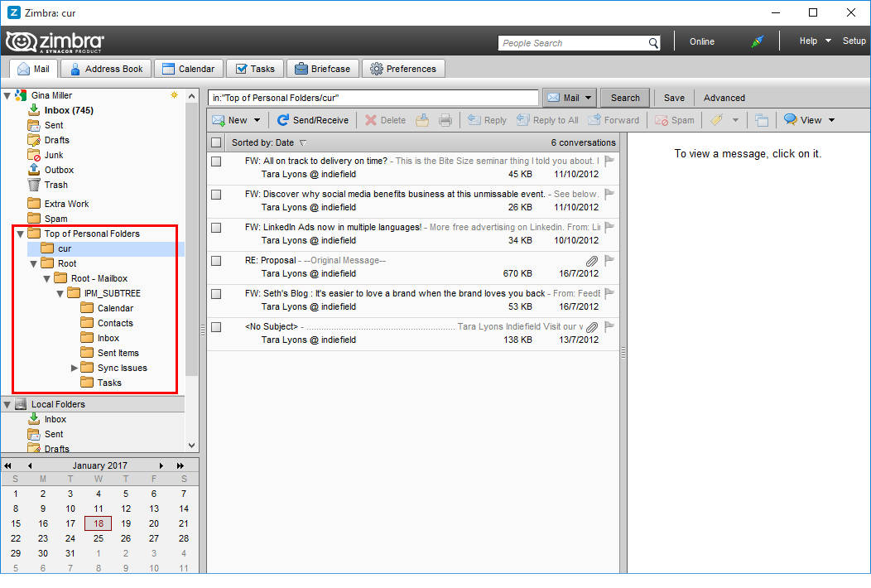Check the 'LinkedIn Ads' message checkbox
871x588 pixels.
[217, 228]
